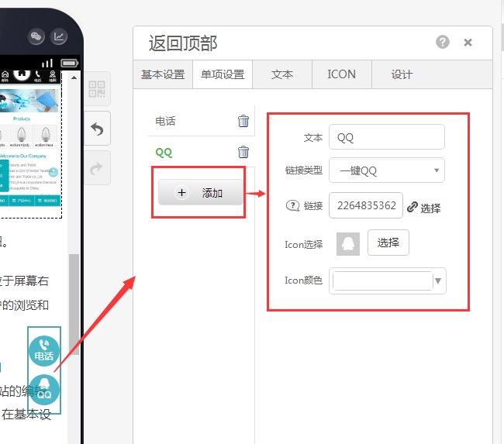This screenshot has width=504, height=444.
Task: Click the undo arrow button
Action: 97,129
